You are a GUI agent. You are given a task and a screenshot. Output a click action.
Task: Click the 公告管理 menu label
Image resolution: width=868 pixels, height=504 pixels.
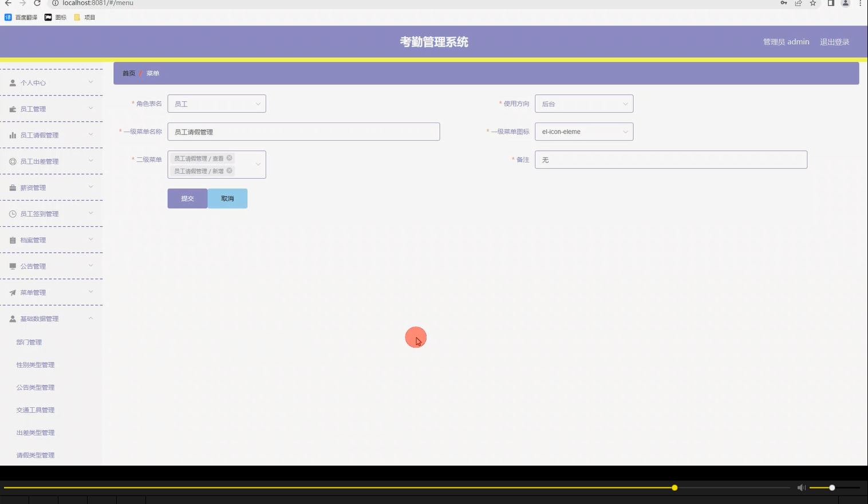click(x=33, y=266)
